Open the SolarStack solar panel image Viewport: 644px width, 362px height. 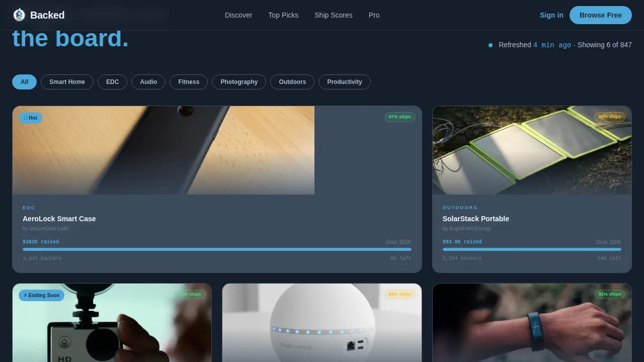[532, 150]
